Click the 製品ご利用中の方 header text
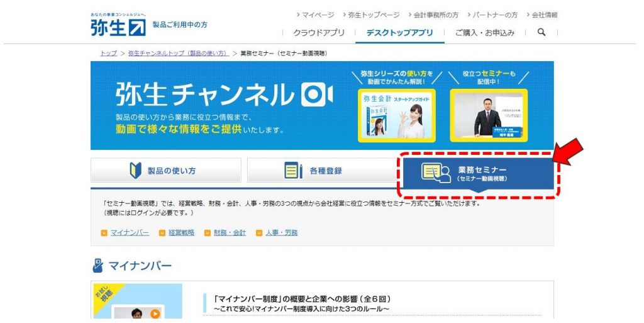644x323 pixels. pos(180,25)
